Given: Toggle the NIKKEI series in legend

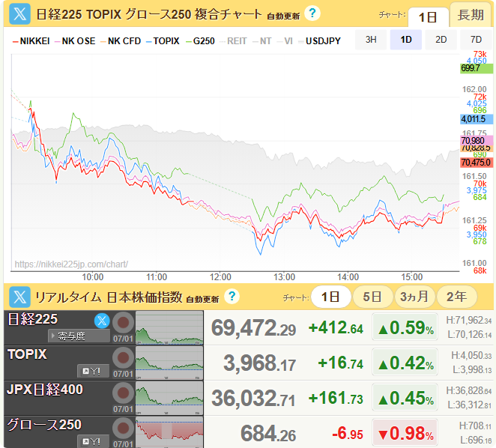Looking at the screenshot, I should click(31, 41).
